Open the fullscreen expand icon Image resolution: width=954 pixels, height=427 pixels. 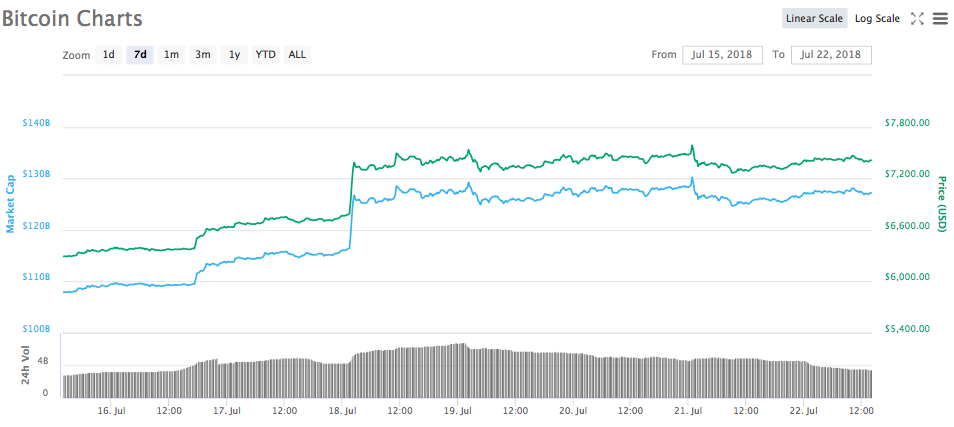917,19
